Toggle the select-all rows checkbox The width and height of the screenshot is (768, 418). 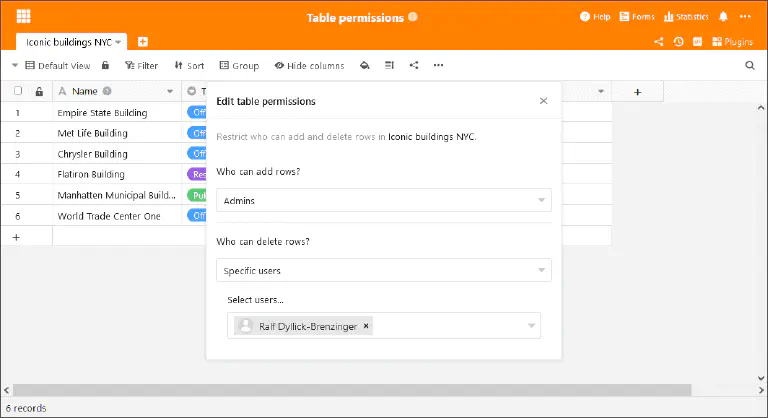(x=18, y=91)
